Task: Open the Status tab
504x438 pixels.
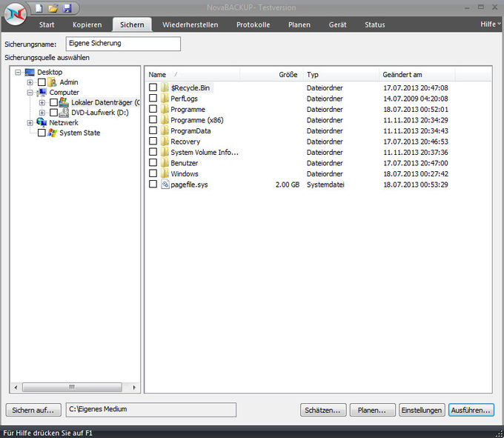Action: (x=375, y=24)
